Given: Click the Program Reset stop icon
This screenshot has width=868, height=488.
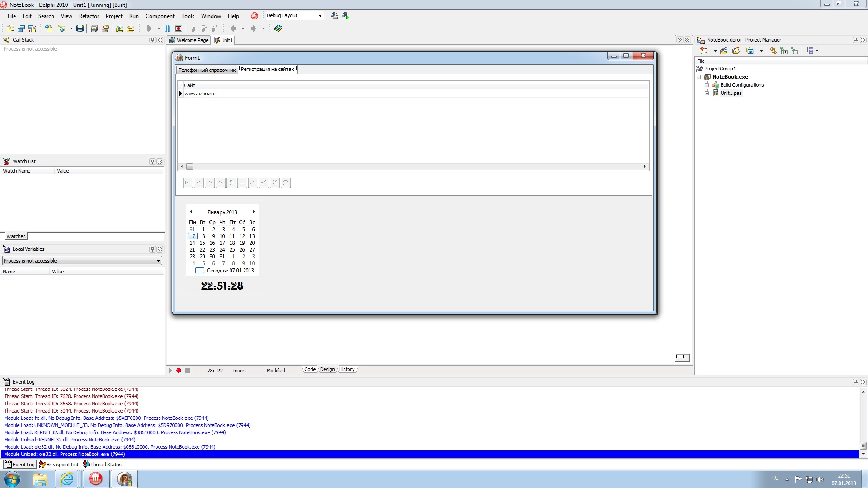Looking at the screenshot, I should pyautogui.click(x=179, y=28).
